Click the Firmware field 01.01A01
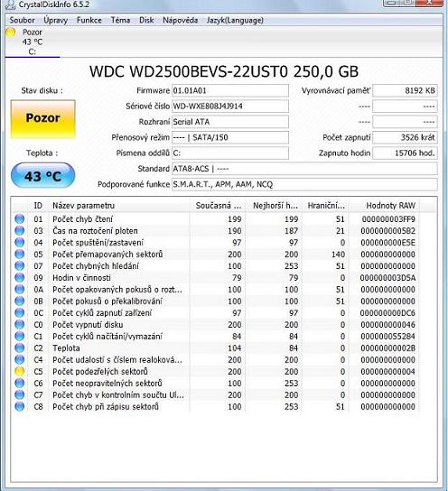 [230, 90]
